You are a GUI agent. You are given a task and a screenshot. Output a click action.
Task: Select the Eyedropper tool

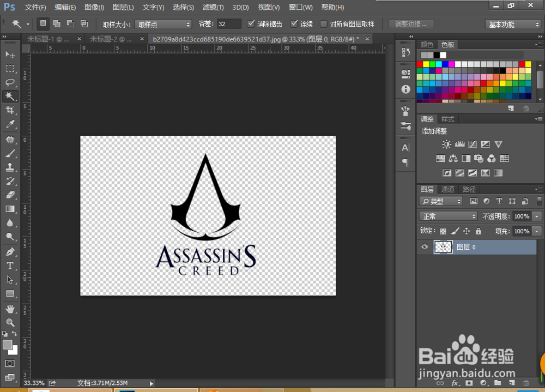10,124
